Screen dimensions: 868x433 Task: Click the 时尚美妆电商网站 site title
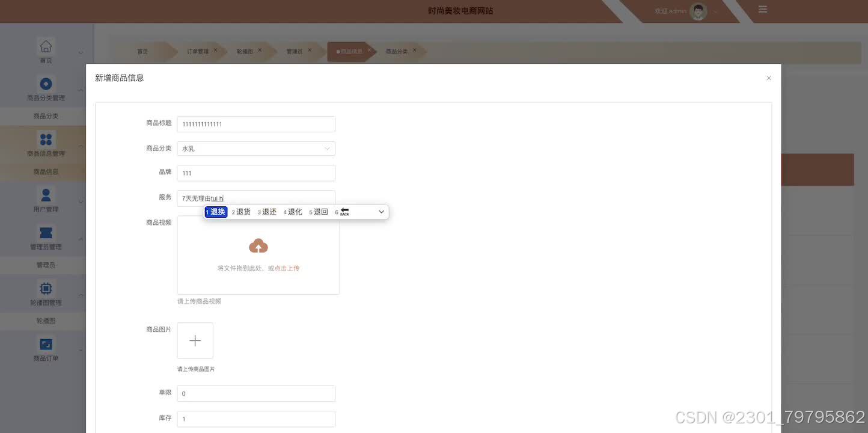pos(460,11)
